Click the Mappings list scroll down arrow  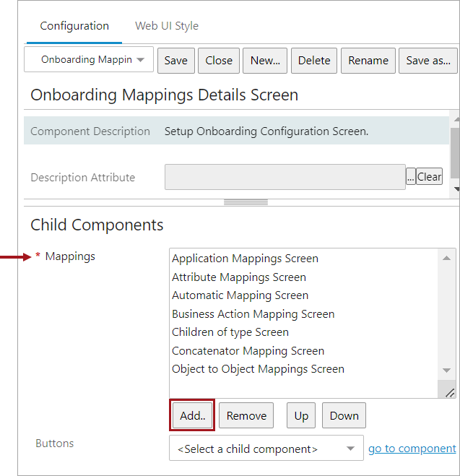[447, 371]
